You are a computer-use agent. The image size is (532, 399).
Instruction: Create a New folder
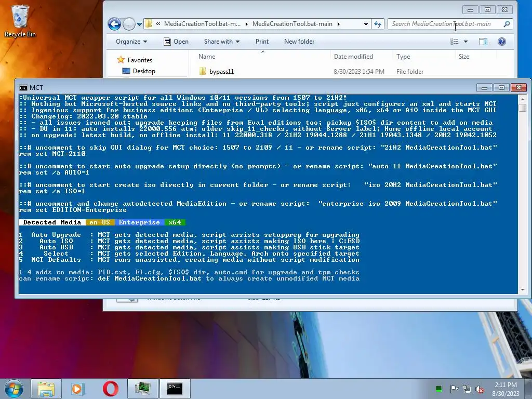[299, 42]
